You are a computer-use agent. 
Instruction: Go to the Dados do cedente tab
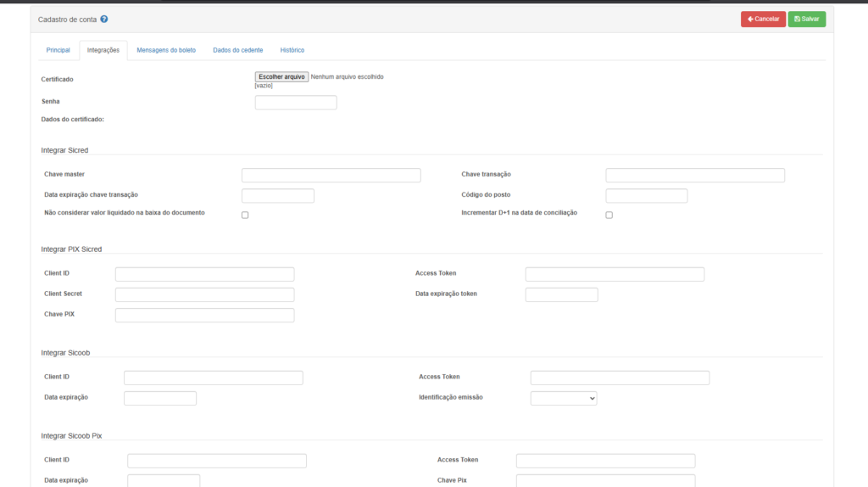point(237,50)
